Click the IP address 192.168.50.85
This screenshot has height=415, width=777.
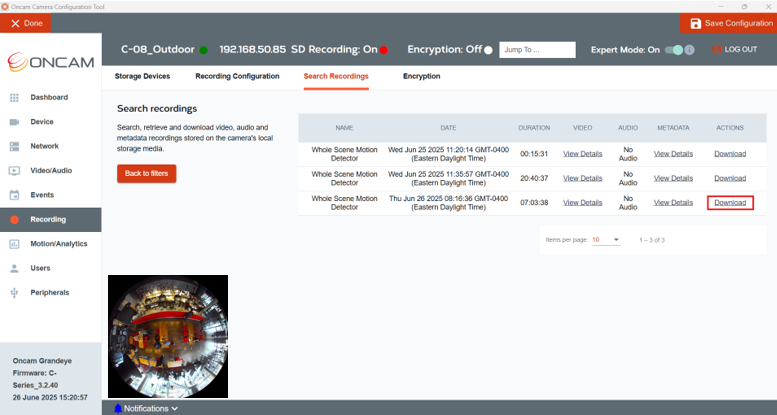253,50
